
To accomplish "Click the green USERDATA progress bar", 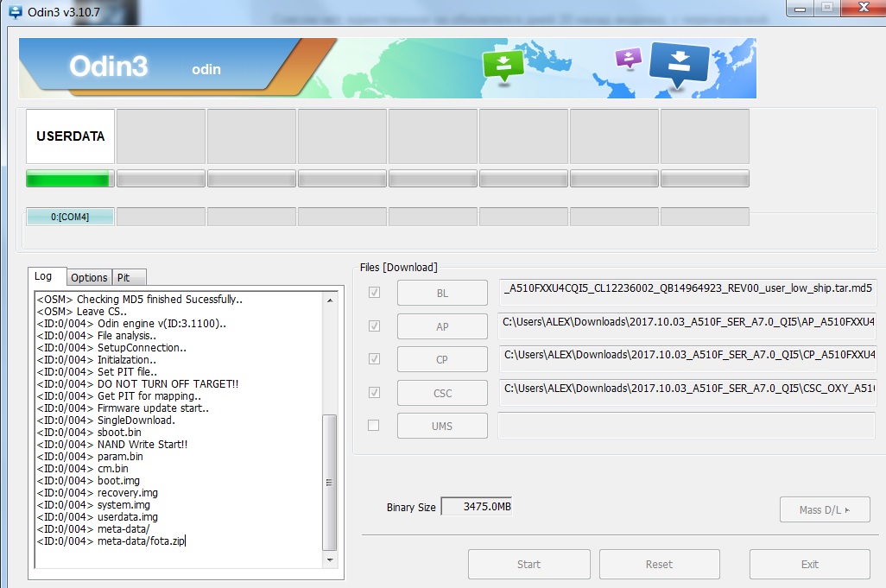I will [69, 179].
